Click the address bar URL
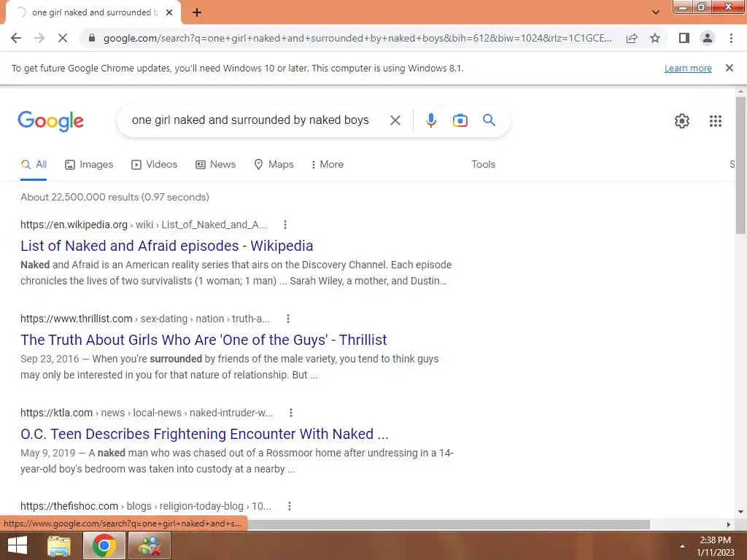 357,38
